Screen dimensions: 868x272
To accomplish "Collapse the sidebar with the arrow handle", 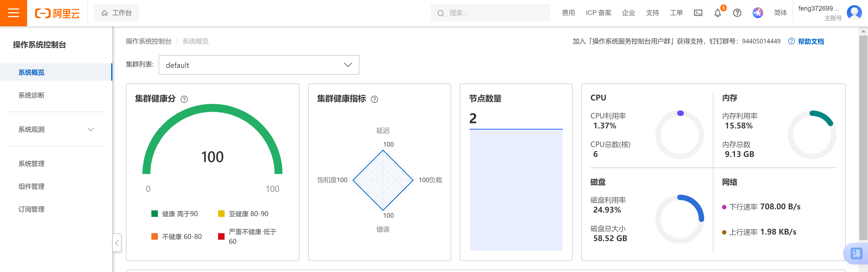I will pyautogui.click(x=117, y=243).
